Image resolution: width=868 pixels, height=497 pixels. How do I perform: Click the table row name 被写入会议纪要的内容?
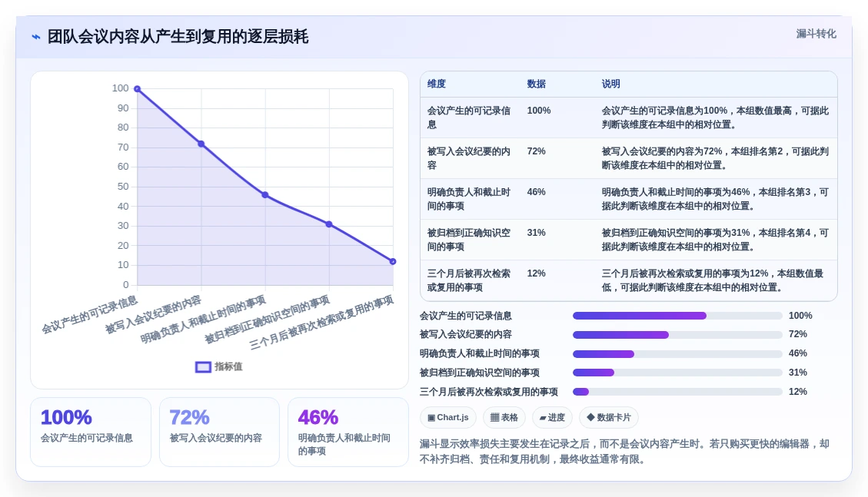469,158
